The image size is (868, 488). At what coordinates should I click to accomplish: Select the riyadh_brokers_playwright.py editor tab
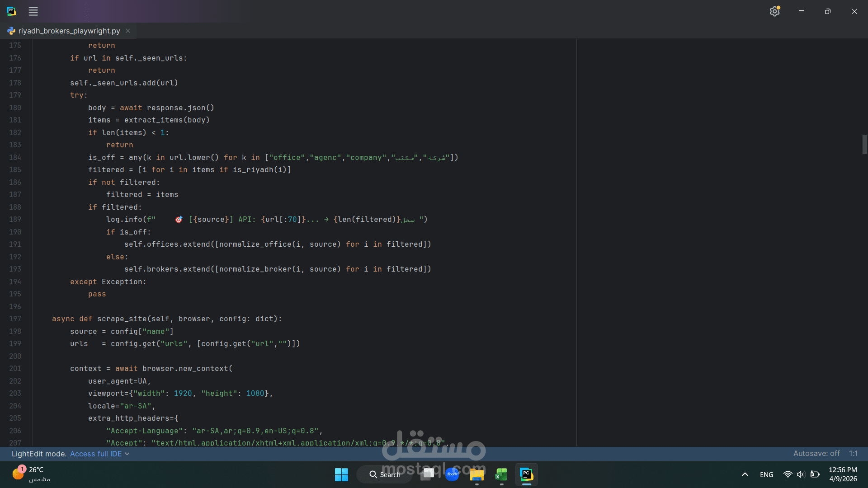[69, 31]
